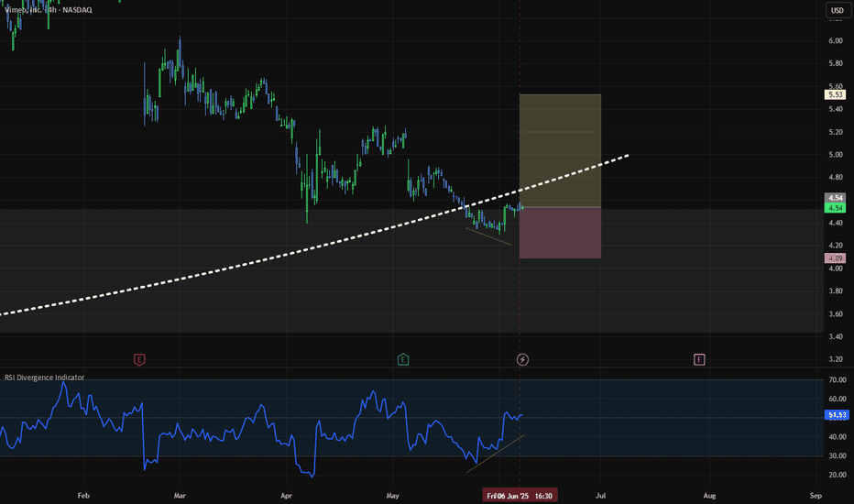This screenshot has width=854, height=504.
Task: Open the USD currency selector
Action: pyautogui.click(x=837, y=10)
